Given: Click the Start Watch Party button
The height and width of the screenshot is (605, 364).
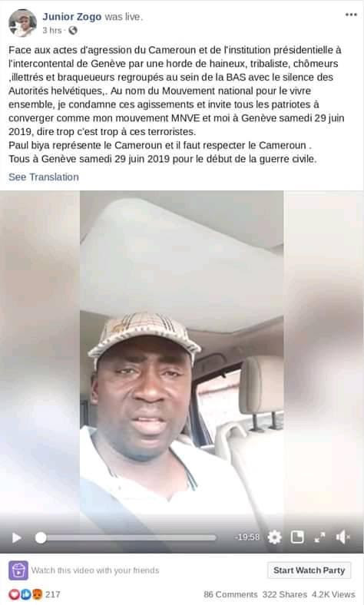Looking at the screenshot, I should (309, 570).
